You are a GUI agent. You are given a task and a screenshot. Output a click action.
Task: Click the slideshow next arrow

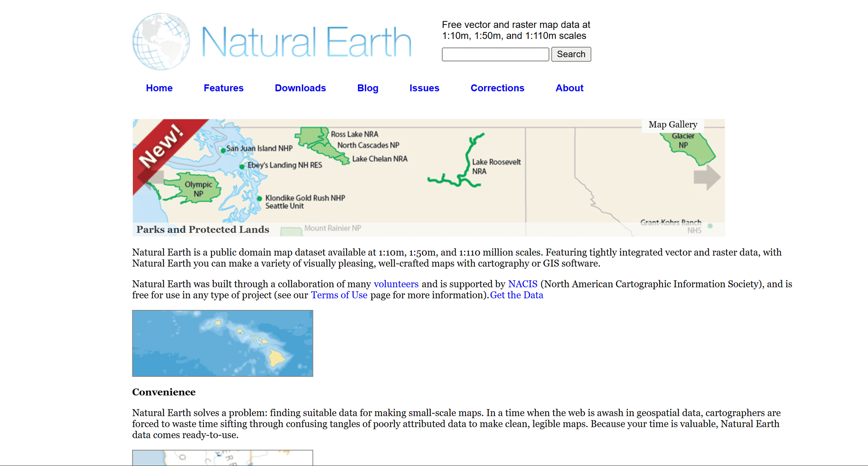coord(707,177)
